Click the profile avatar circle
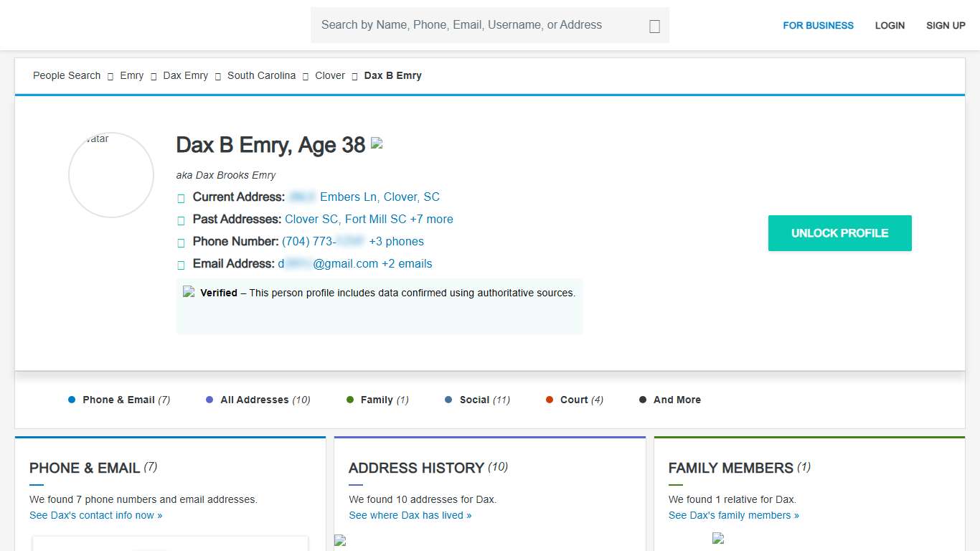The height and width of the screenshot is (551, 980). pyautogui.click(x=111, y=175)
